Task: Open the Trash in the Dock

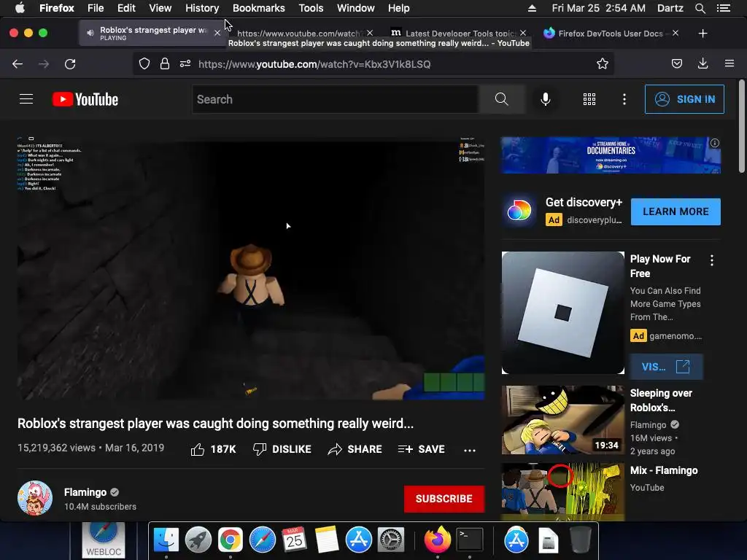Action: coord(581,540)
